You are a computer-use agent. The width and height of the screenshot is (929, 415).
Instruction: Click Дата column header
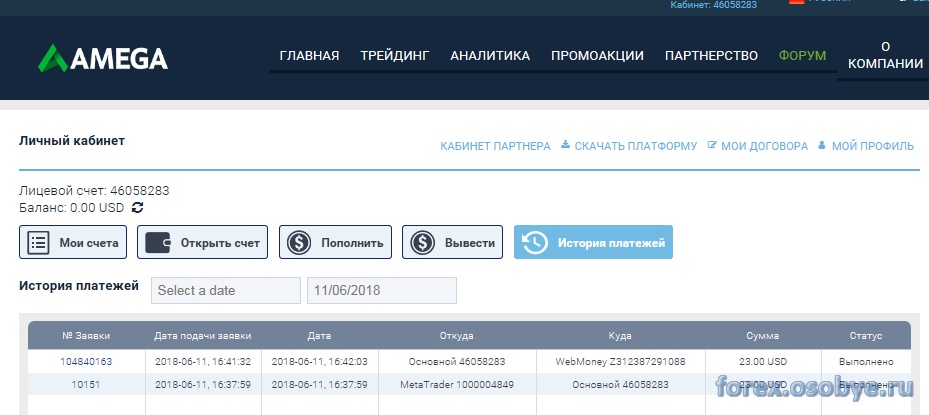click(319, 336)
